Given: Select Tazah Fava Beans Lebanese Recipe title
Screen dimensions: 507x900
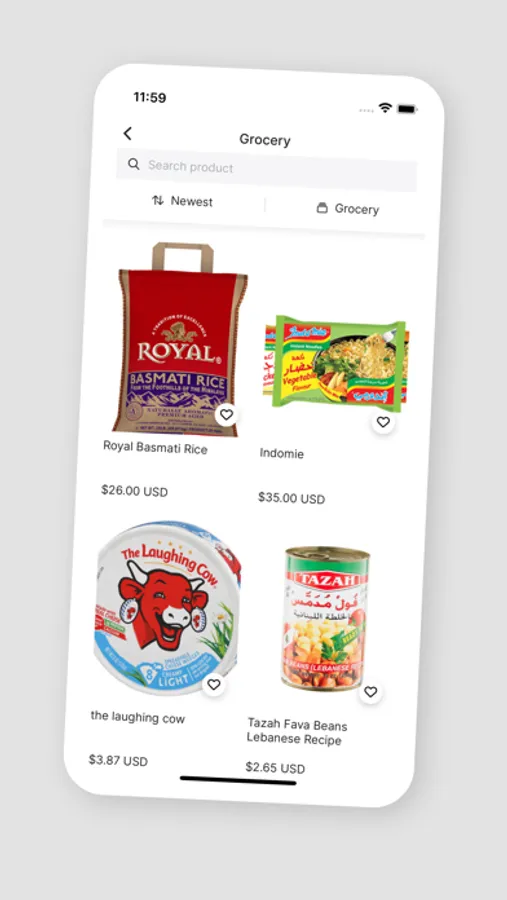Looking at the screenshot, I should coord(297,731).
